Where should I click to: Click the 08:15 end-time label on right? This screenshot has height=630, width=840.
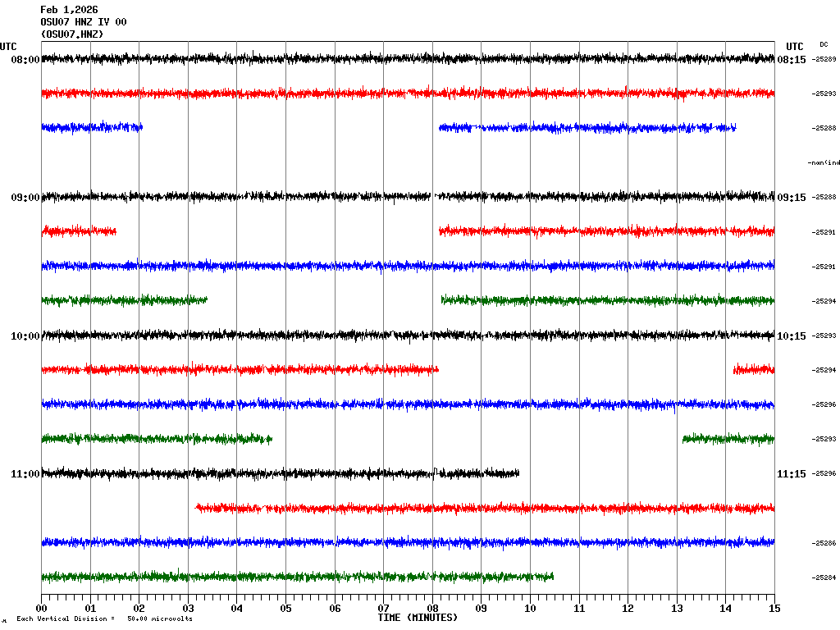(791, 60)
